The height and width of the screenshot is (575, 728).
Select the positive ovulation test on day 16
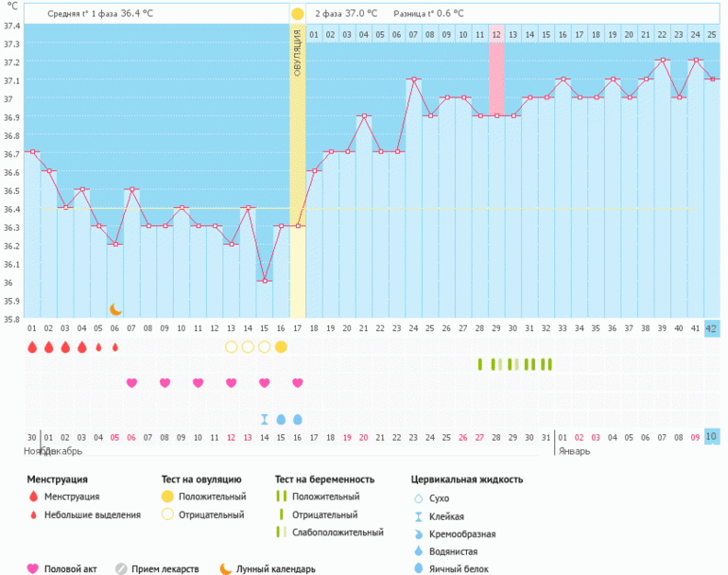281,347
